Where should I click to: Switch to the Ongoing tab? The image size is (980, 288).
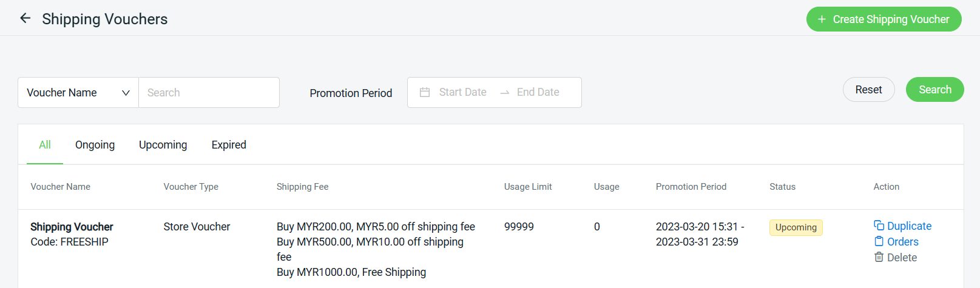point(95,145)
